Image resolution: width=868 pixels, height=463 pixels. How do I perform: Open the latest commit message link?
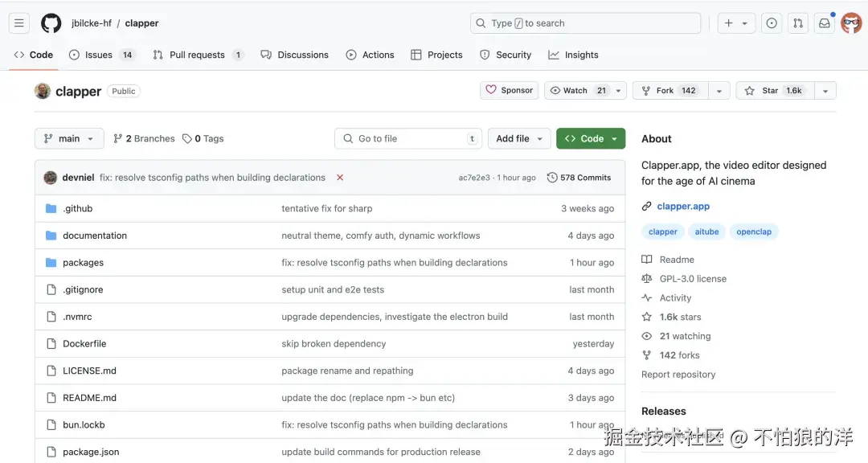pyautogui.click(x=212, y=177)
